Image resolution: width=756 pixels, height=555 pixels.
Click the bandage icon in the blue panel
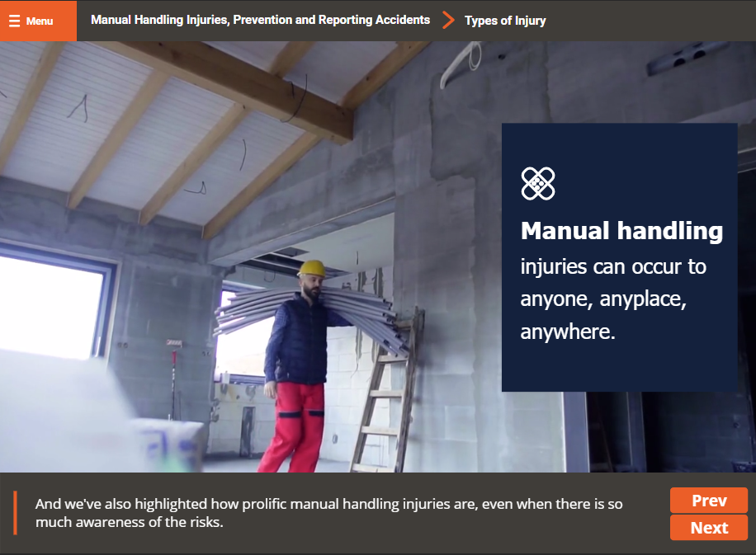[538, 183]
